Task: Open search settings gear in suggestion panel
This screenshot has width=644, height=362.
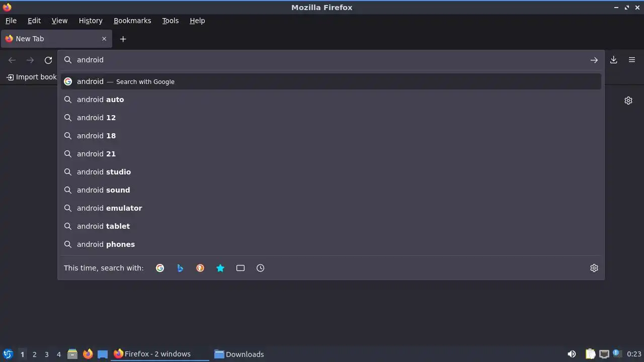Action: pos(594,268)
